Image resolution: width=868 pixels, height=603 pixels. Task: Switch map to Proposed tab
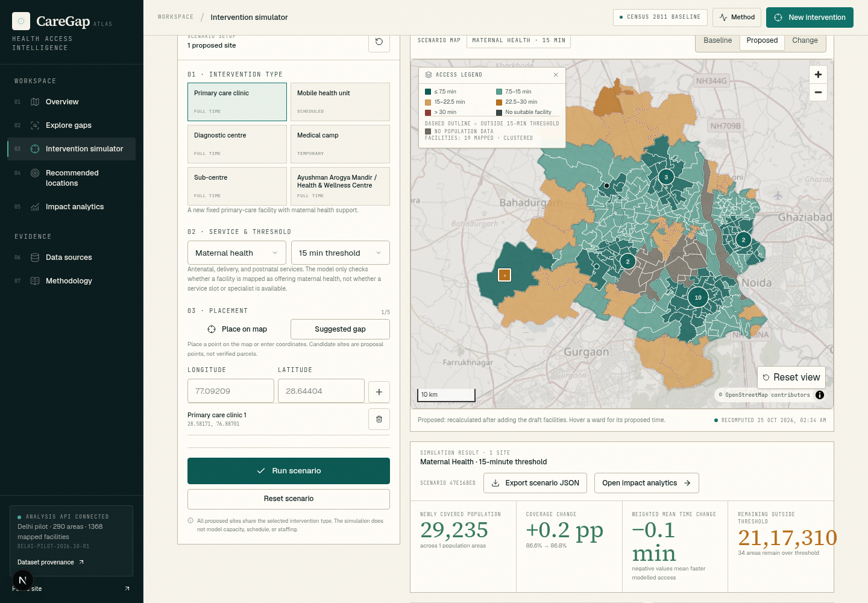pyautogui.click(x=762, y=40)
